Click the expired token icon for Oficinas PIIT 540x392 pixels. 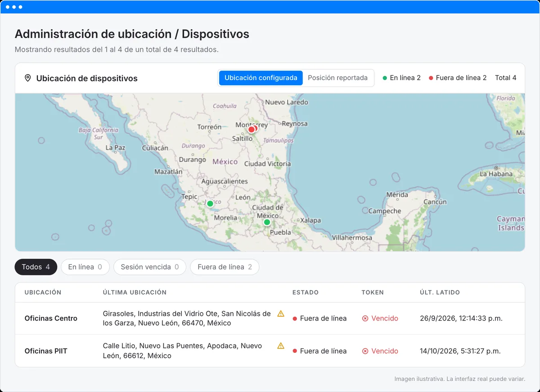coord(365,351)
